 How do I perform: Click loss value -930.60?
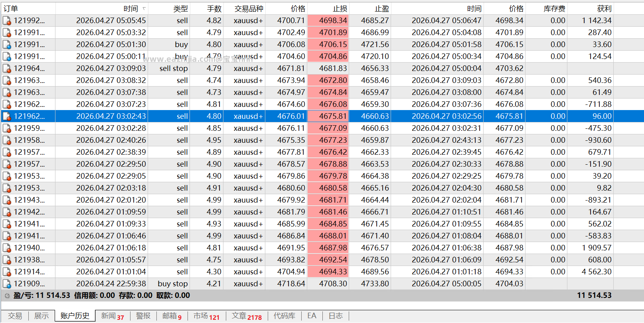click(599, 140)
